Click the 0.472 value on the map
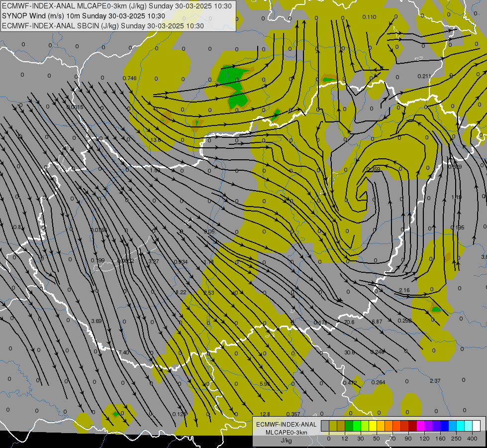 [350, 383]
